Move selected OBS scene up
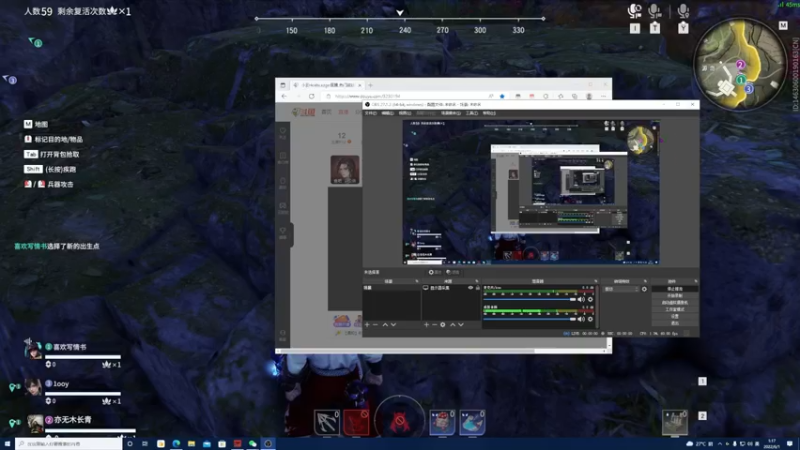Viewport: 800px width, 450px height. coord(385,324)
